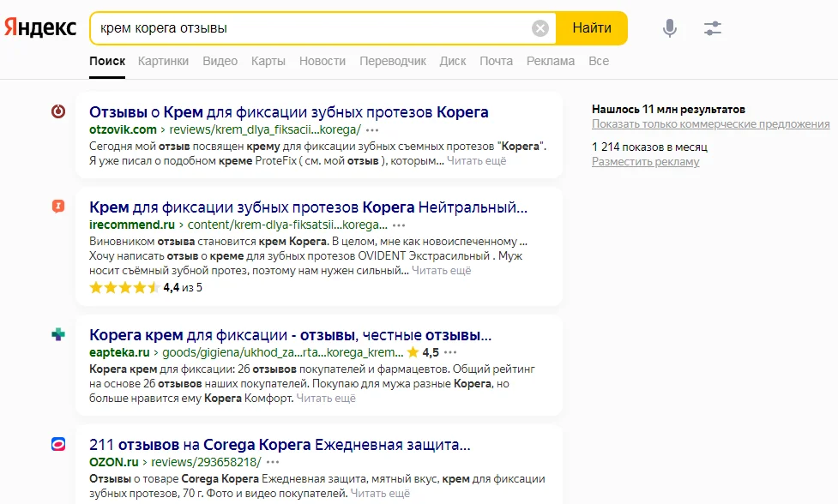This screenshot has width=838, height=504.
Task: Click the content/krem-dlya-fiksatsii...korega path
Action: [x=287, y=225]
